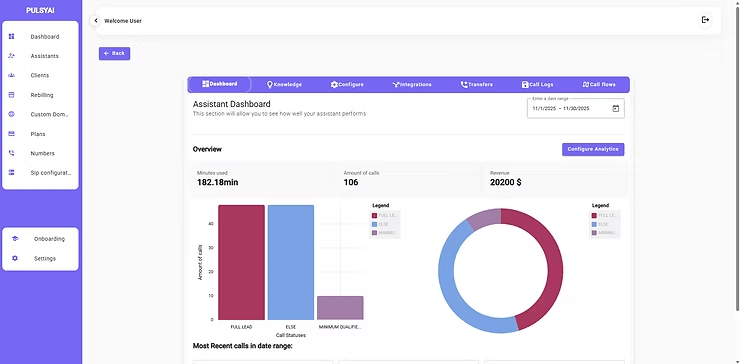Open Custom Domain label in sidebar

point(50,114)
